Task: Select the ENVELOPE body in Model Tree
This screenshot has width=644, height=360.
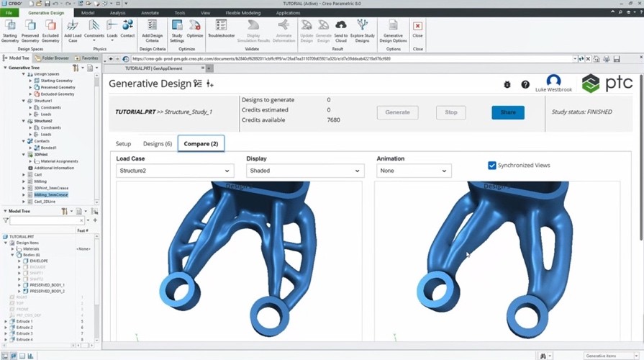Action: click(39, 261)
